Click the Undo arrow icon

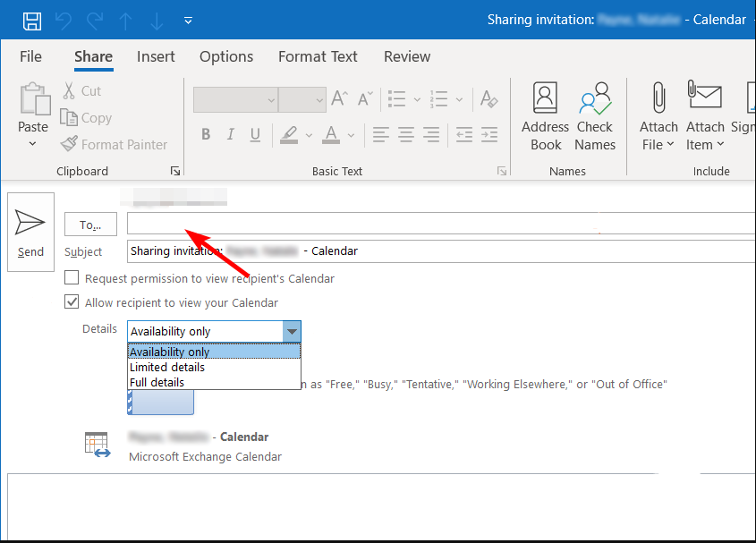pos(64,21)
